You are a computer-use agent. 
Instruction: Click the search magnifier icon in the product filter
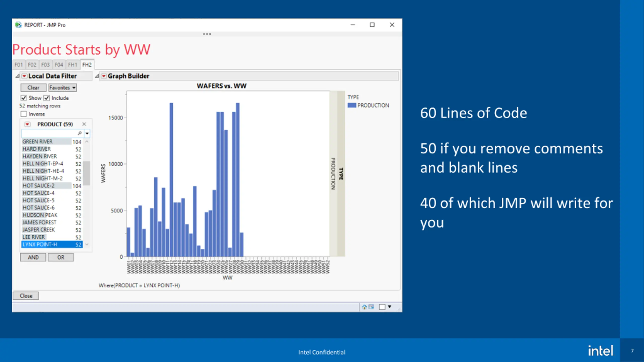(80, 133)
